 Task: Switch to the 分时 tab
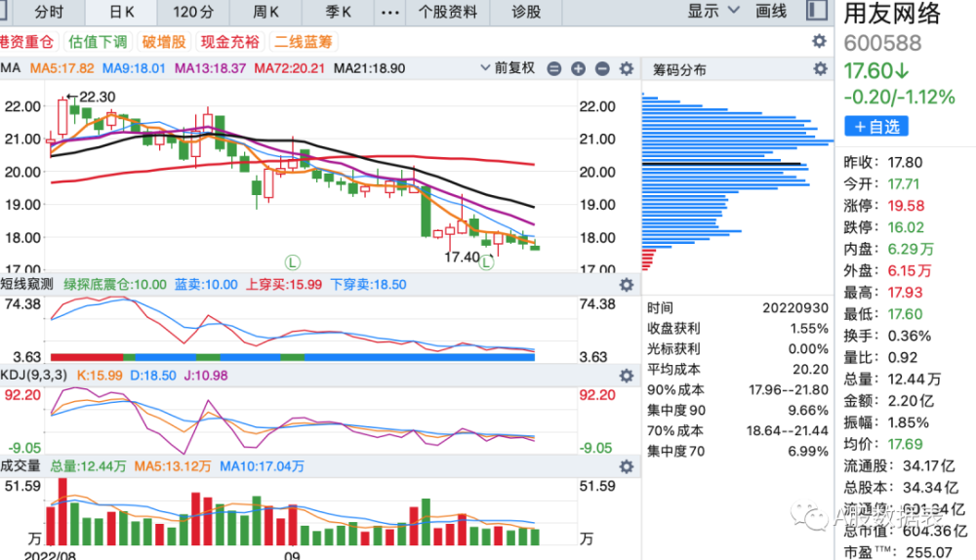coord(49,12)
